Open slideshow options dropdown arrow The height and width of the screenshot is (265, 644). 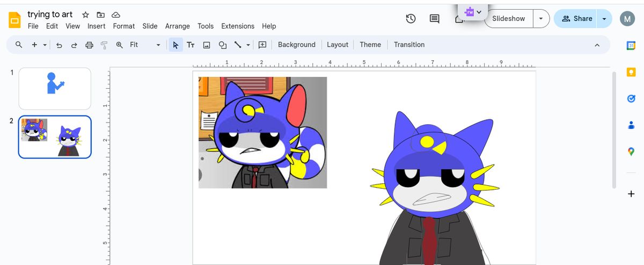tap(540, 19)
